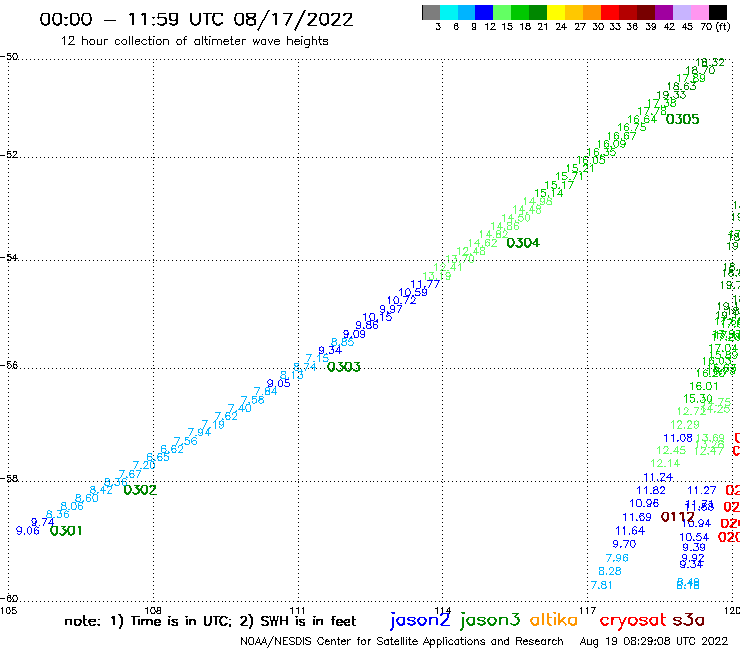Click the '12.14' wave height value

665,464
